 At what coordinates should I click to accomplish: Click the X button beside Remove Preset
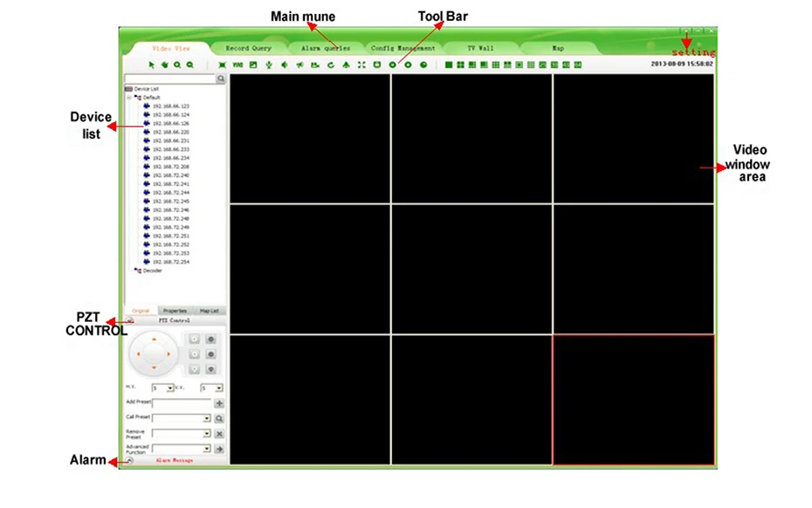click(x=219, y=434)
